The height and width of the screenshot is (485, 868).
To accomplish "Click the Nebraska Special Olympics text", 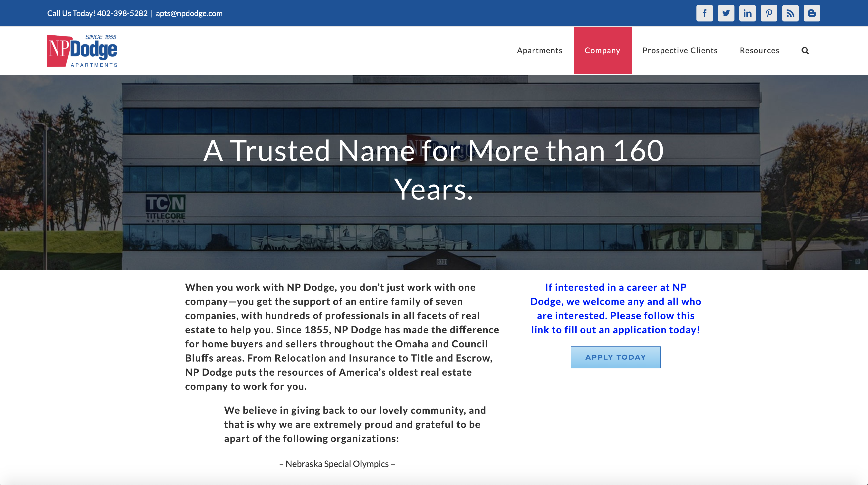I will tap(337, 464).
